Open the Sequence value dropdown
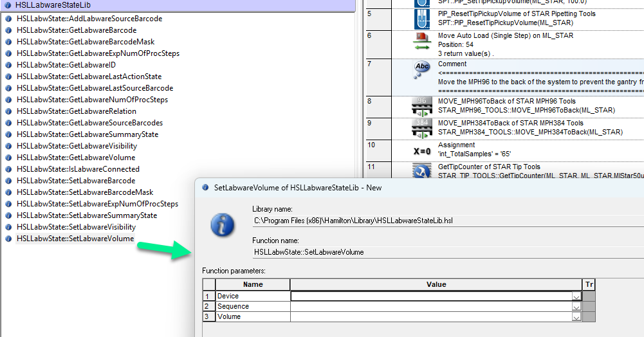Image resolution: width=644 pixels, height=337 pixels. pos(576,307)
